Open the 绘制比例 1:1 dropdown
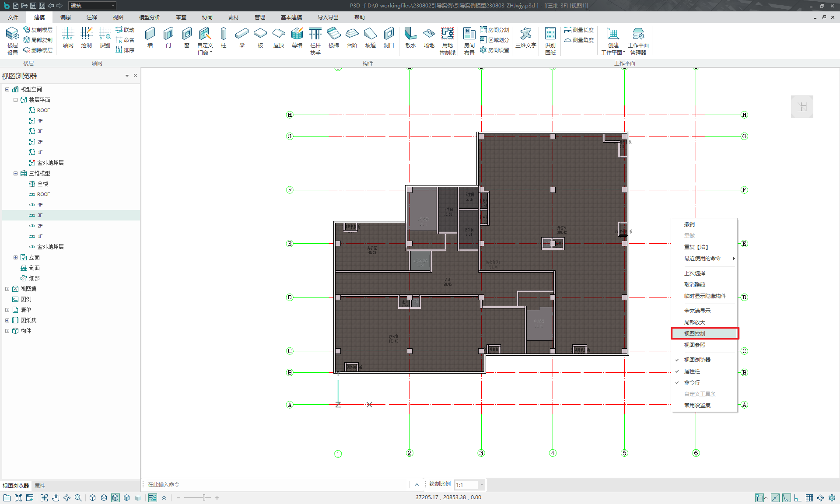 click(482, 485)
